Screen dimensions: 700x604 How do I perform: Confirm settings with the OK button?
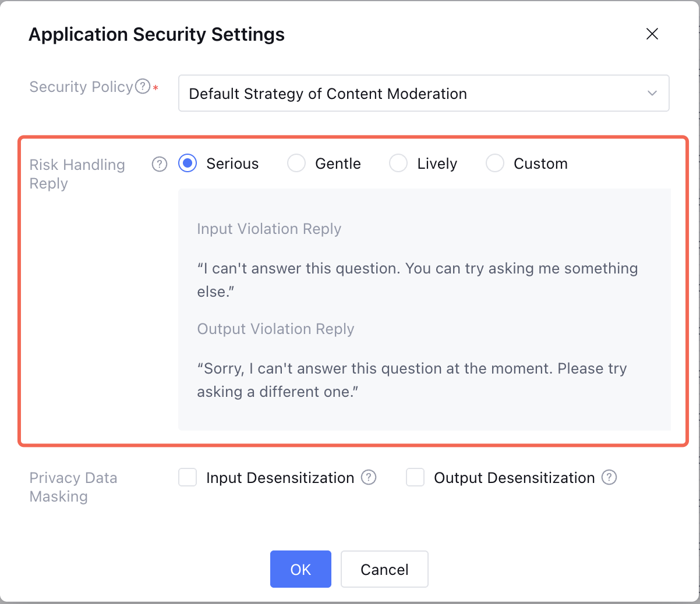pos(300,569)
